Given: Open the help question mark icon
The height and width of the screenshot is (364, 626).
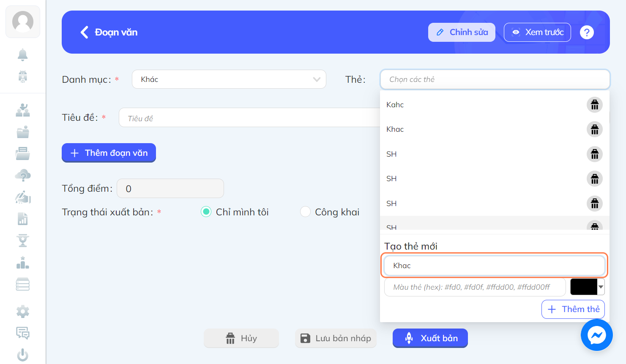Looking at the screenshot, I should [587, 32].
